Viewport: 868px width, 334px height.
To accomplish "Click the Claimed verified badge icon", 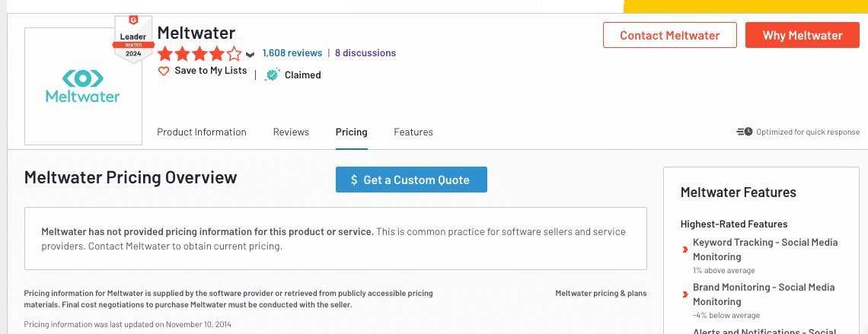I will coord(272,75).
